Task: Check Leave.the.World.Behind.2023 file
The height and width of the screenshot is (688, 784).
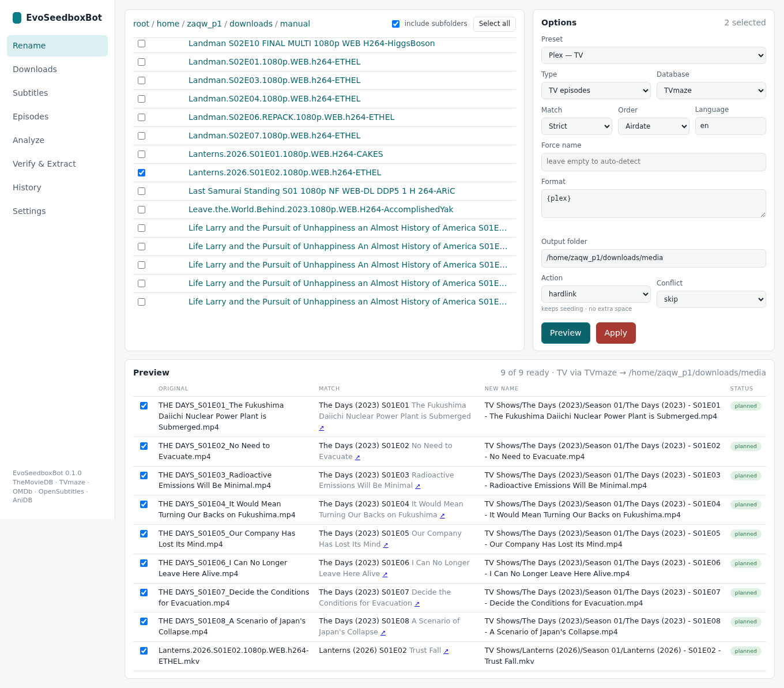Action: click(141, 209)
